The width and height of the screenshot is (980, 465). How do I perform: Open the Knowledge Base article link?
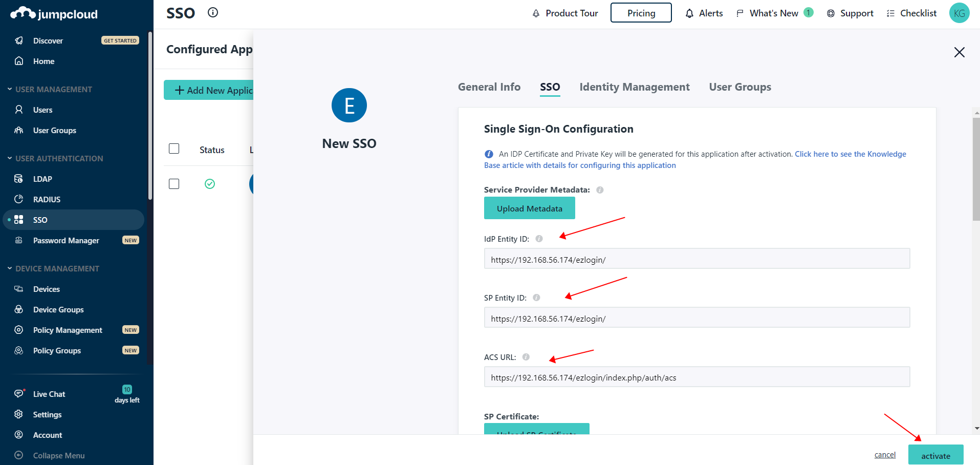[695, 160]
